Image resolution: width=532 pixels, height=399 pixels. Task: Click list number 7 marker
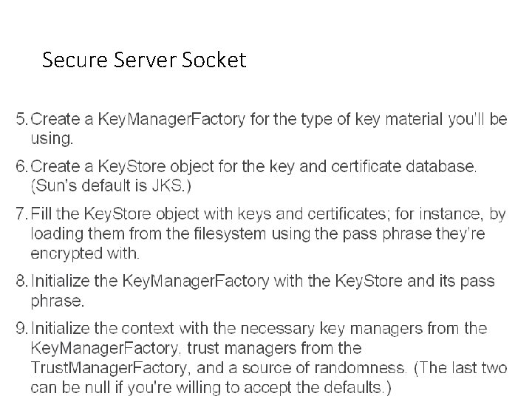pyautogui.click(x=21, y=214)
